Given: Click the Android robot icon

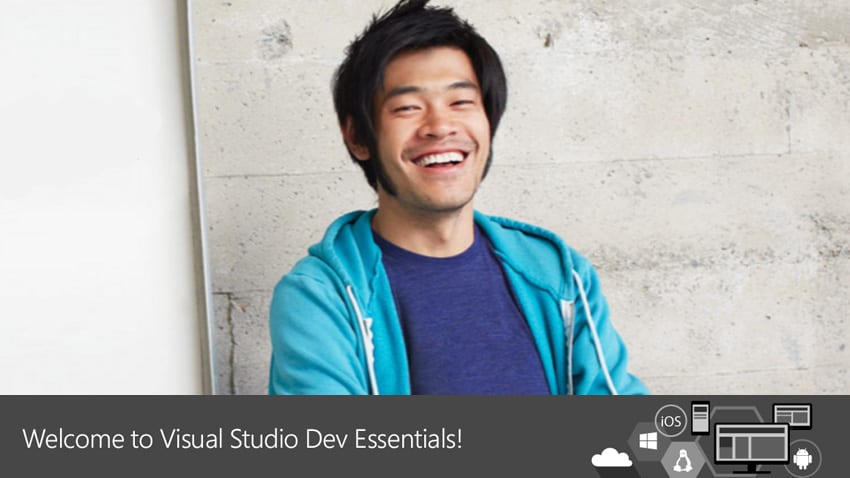Looking at the screenshot, I should pos(802,458).
